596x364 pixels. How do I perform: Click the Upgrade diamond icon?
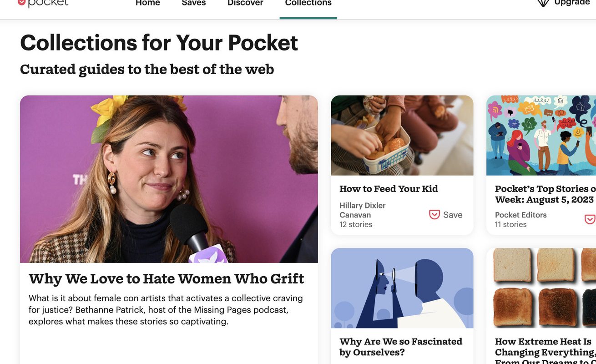[543, 3]
